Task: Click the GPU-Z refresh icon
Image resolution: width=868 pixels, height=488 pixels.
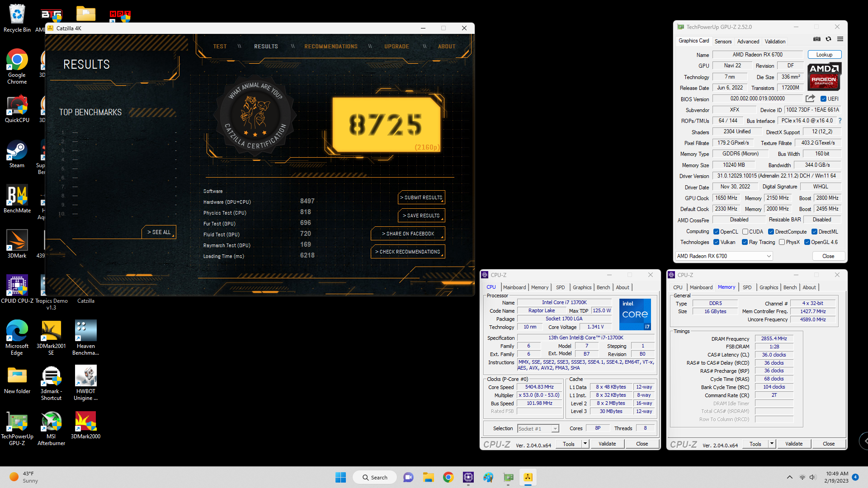Action: [828, 39]
